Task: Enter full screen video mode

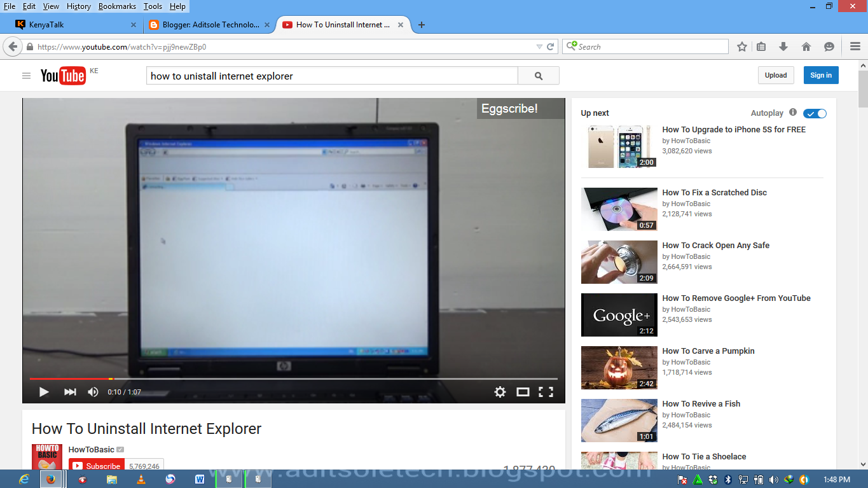Action: pos(546,392)
